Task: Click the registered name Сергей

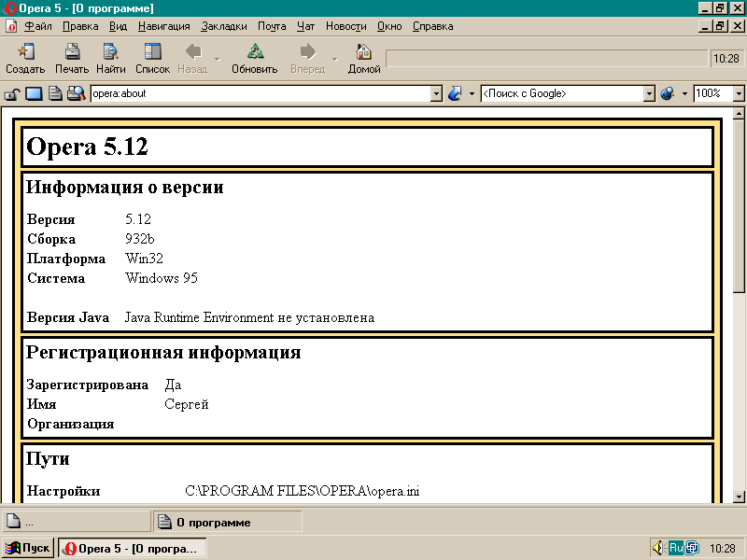Action: [187, 404]
